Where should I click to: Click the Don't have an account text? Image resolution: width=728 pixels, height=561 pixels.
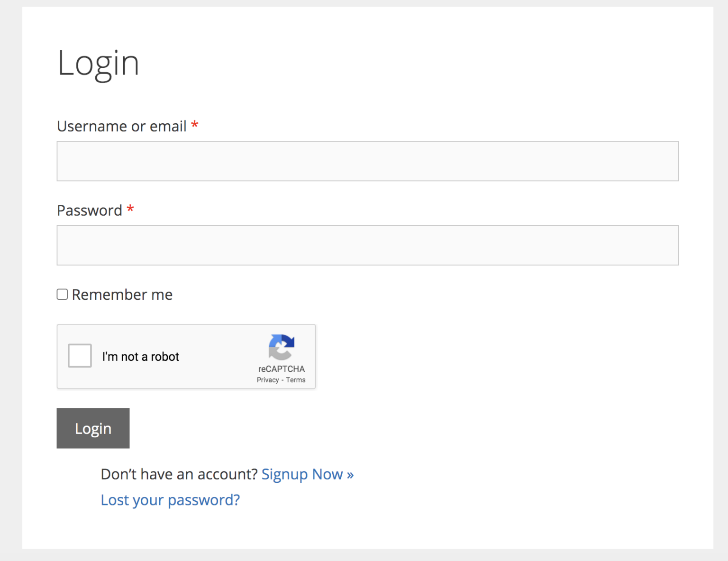tap(179, 474)
